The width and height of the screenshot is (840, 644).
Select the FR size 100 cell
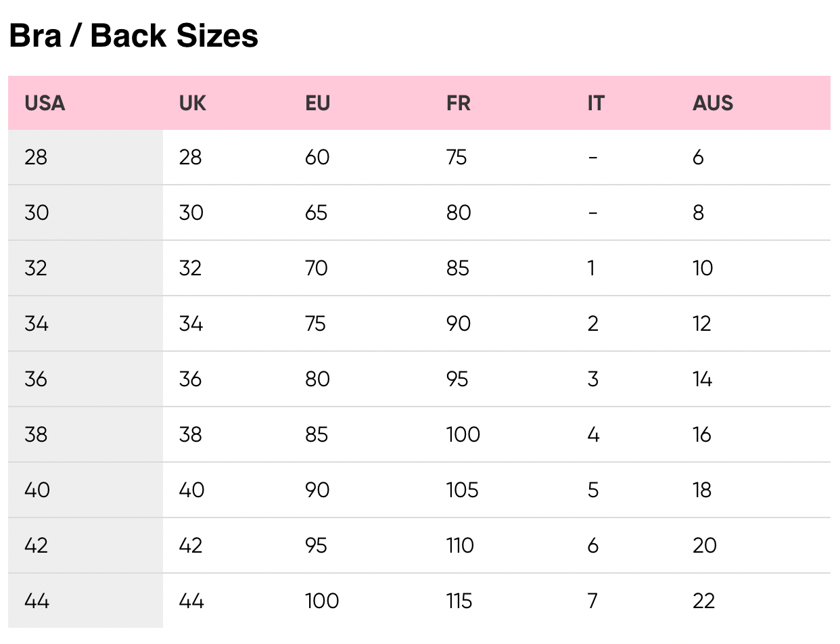tap(463, 435)
